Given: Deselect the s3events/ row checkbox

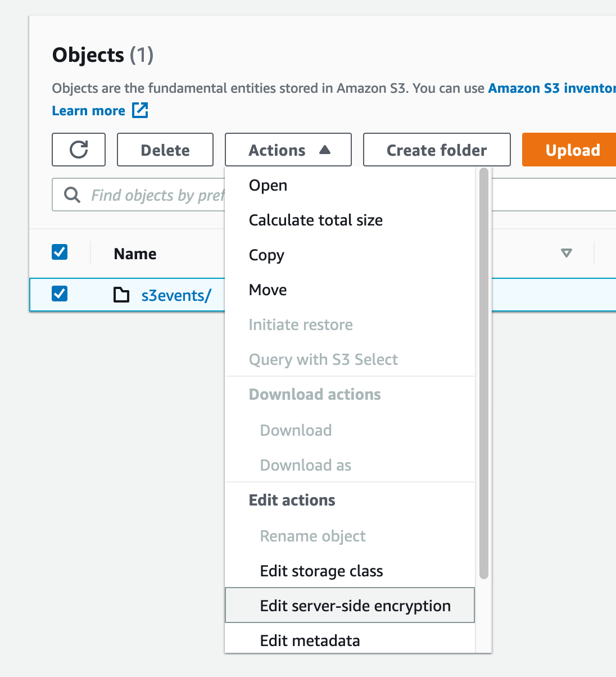Looking at the screenshot, I should (x=60, y=294).
